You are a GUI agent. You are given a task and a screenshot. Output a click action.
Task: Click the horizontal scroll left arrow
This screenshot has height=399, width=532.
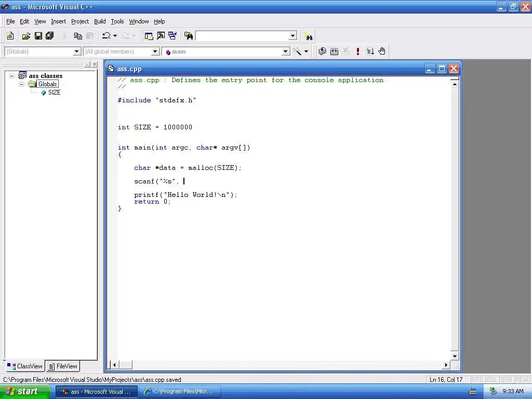[114, 365]
